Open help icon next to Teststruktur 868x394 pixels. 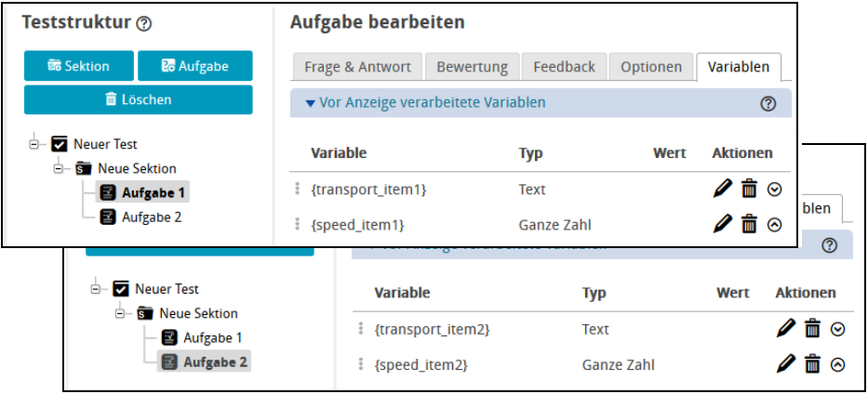[144, 24]
